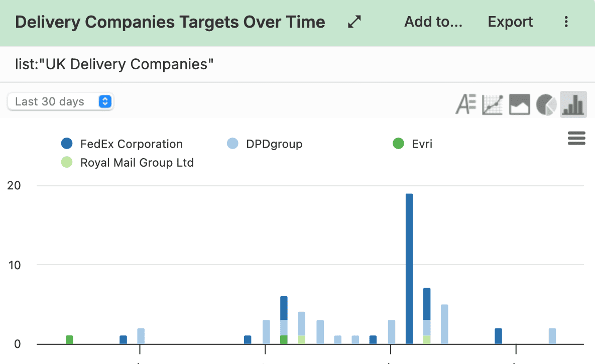Click the DPDgroup light blue swatch
The image size is (595, 364).
(232, 144)
